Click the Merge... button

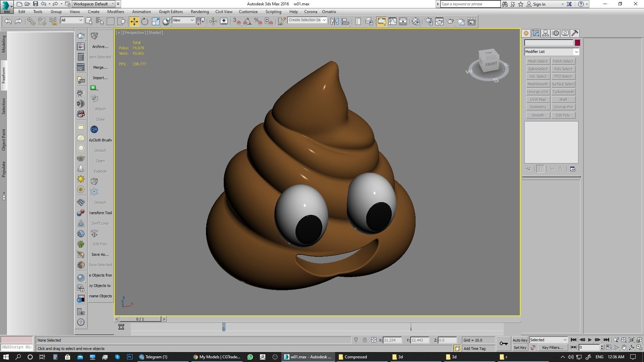100,67
